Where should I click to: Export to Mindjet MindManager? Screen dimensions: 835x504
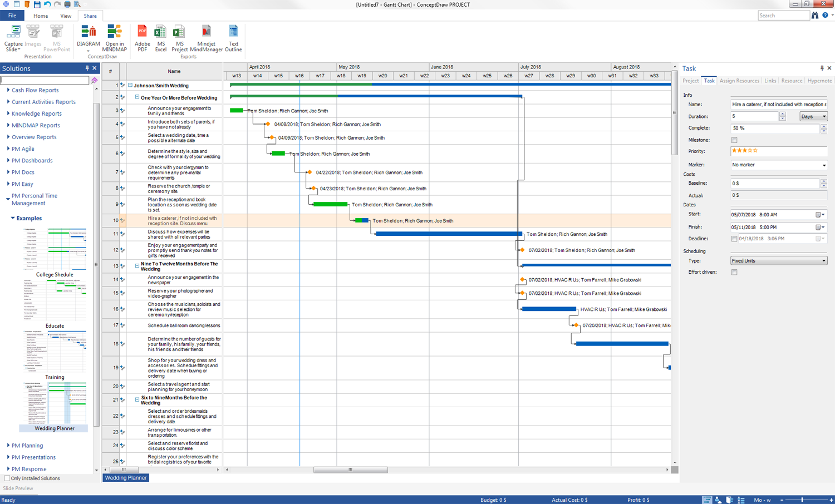point(206,33)
